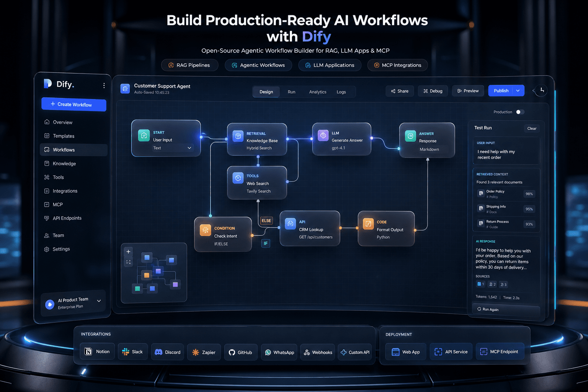
Task: Select the LLM Applications pill
Action: click(330, 65)
